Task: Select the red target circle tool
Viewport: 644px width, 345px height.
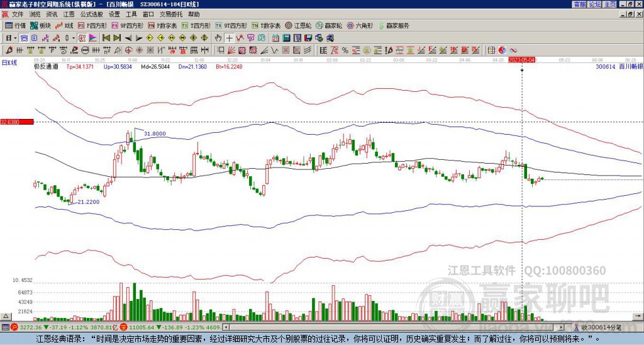Action: (128, 50)
